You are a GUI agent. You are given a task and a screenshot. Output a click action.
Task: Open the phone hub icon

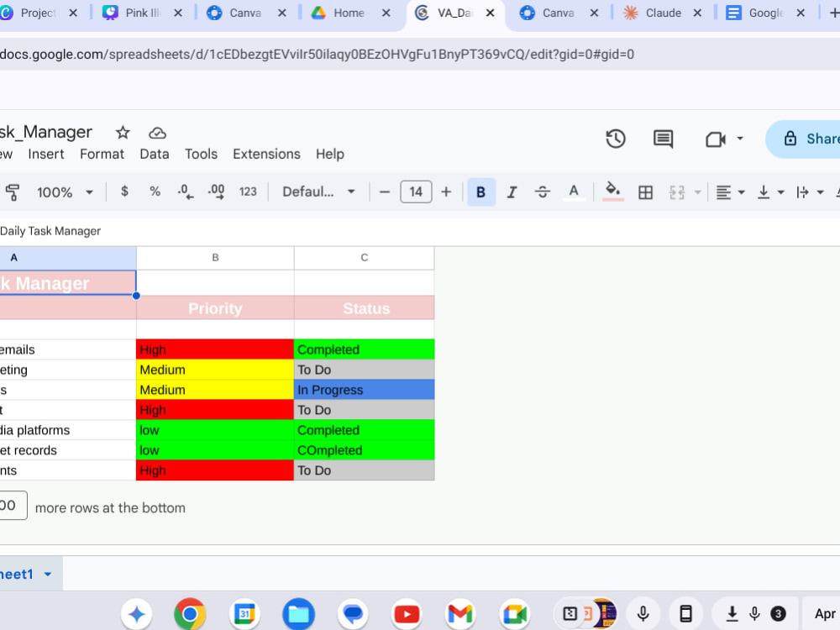(685, 614)
